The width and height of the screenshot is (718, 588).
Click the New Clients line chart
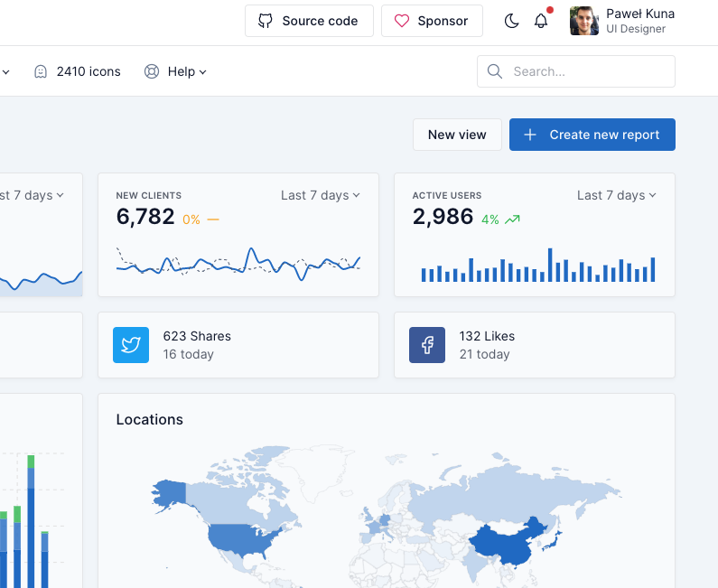238,265
